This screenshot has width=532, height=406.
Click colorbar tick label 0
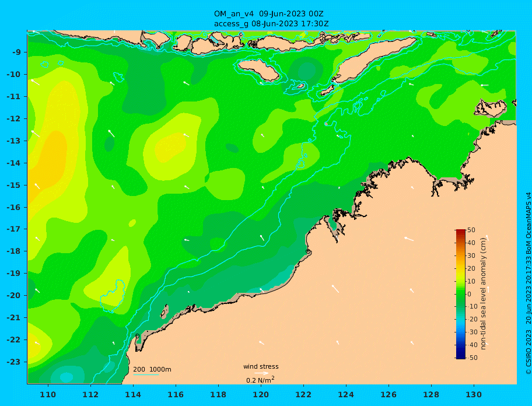(470, 294)
